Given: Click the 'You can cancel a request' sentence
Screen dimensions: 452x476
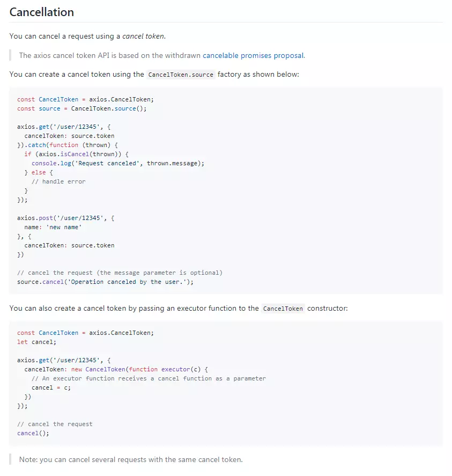Looking at the screenshot, I should coord(87,36).
